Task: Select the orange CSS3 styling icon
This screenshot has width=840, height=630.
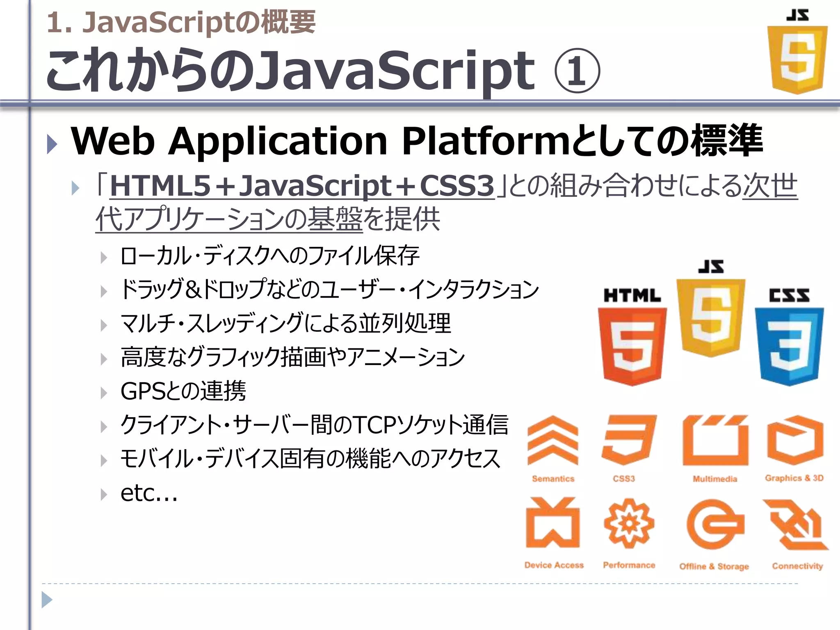Action: (628, 440)
